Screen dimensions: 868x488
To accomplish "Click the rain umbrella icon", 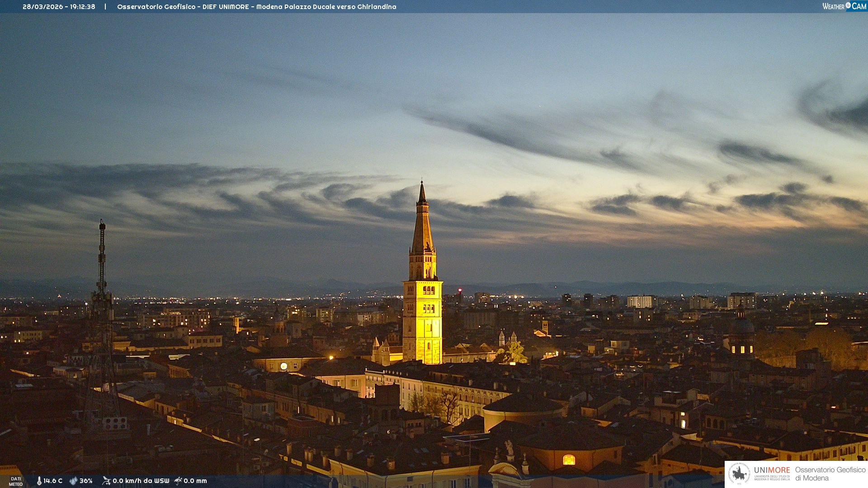I will (178, 481).
